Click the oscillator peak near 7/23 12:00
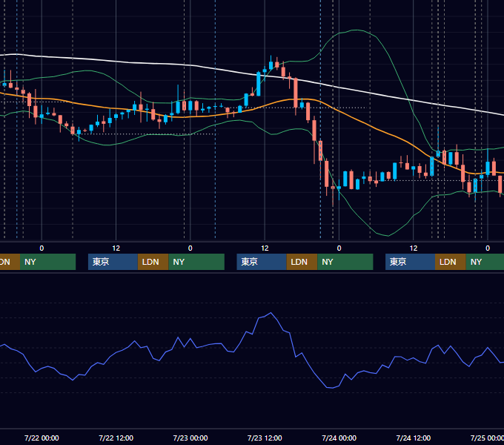 [x=271, y=313]
